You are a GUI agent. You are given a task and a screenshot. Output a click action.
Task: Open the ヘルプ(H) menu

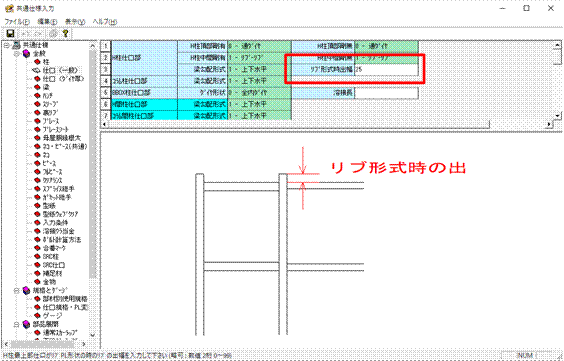pos(105,22)
